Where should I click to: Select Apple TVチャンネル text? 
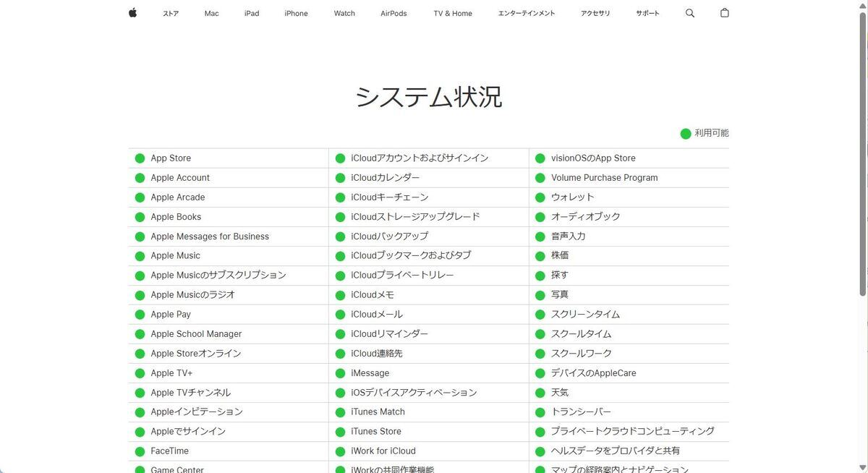pyautogui.click(x=191, y=393)
